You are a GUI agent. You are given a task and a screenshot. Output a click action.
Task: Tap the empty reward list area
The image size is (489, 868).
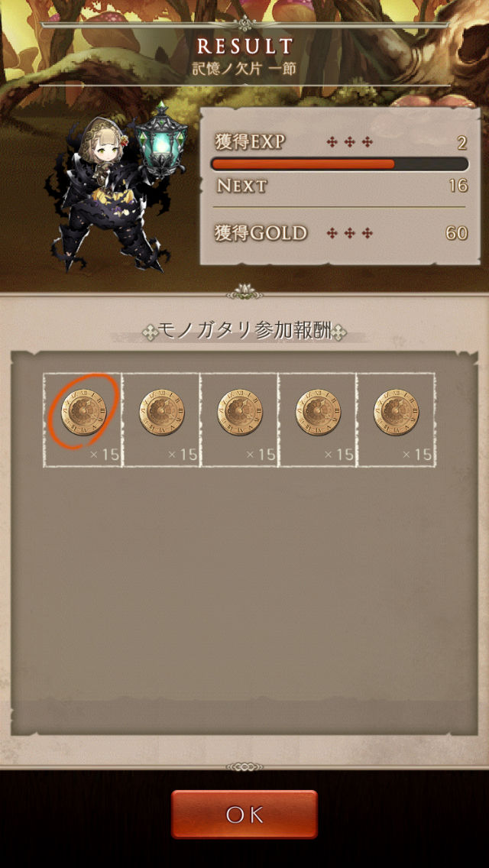(244, 598)
